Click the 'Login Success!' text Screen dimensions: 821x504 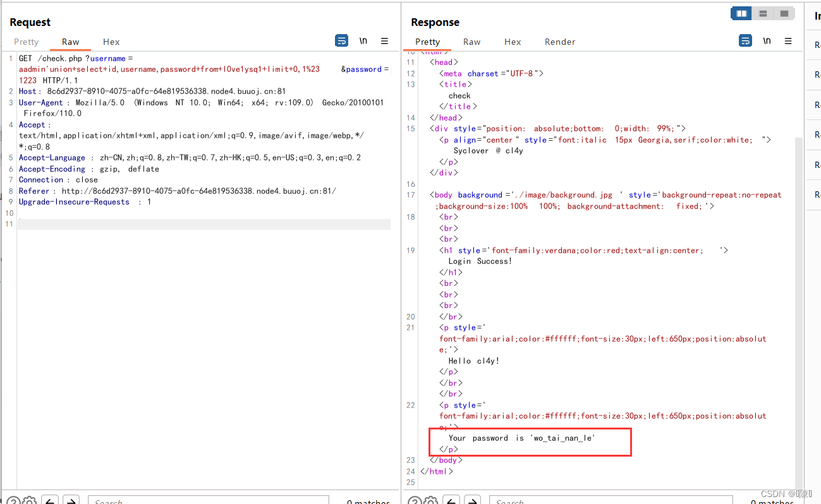[480, 261]
